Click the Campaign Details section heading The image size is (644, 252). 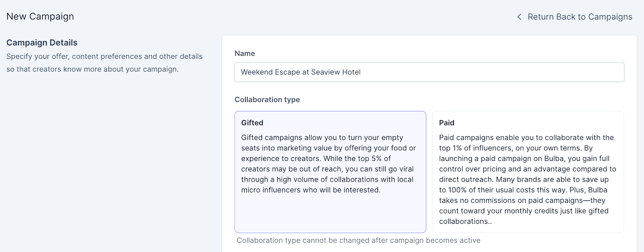tap(42, 43)
